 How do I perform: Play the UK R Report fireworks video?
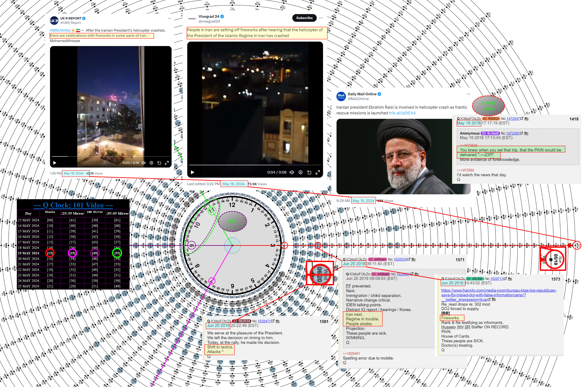pyautogui.click(x=55, y=163)
